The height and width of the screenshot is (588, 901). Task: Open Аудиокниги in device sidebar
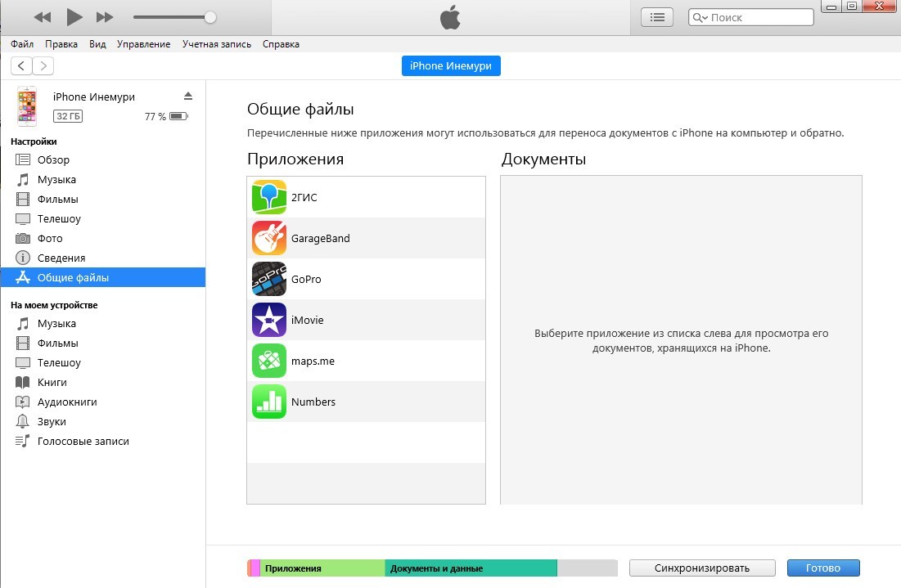103,402
